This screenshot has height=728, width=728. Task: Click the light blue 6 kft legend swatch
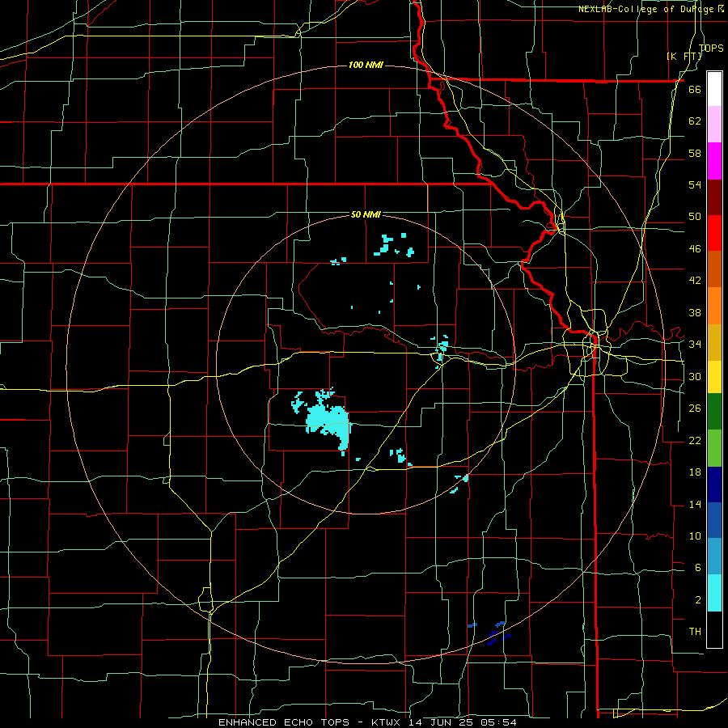tap(714, 557)
